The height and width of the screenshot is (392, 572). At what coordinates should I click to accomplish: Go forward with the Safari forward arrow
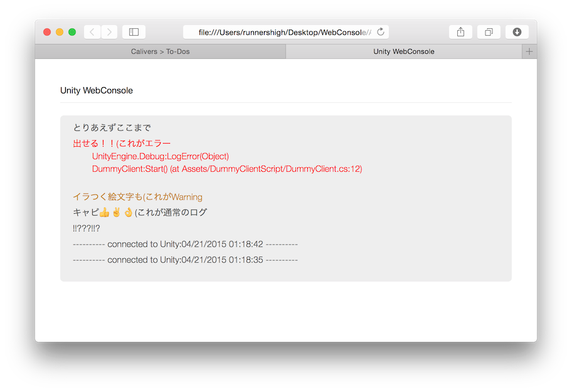[x=109, y=32]
